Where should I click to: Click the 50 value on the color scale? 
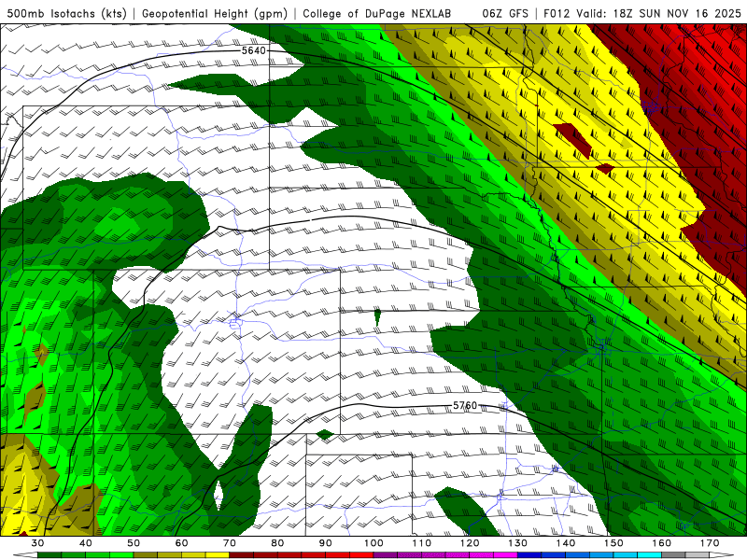[x=134, y=543]
